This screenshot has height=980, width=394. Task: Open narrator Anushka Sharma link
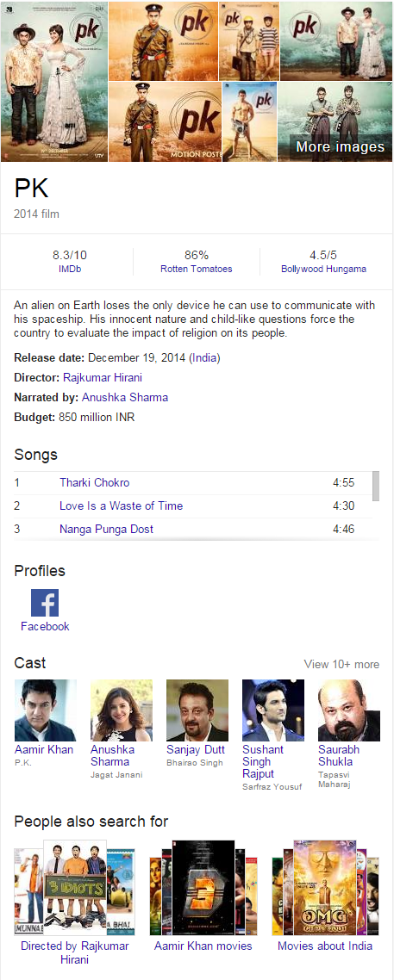(x=125, y=397)
